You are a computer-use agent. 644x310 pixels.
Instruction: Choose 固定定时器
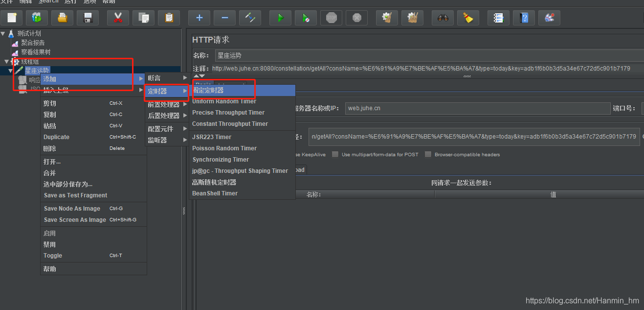tap(243, 90)
